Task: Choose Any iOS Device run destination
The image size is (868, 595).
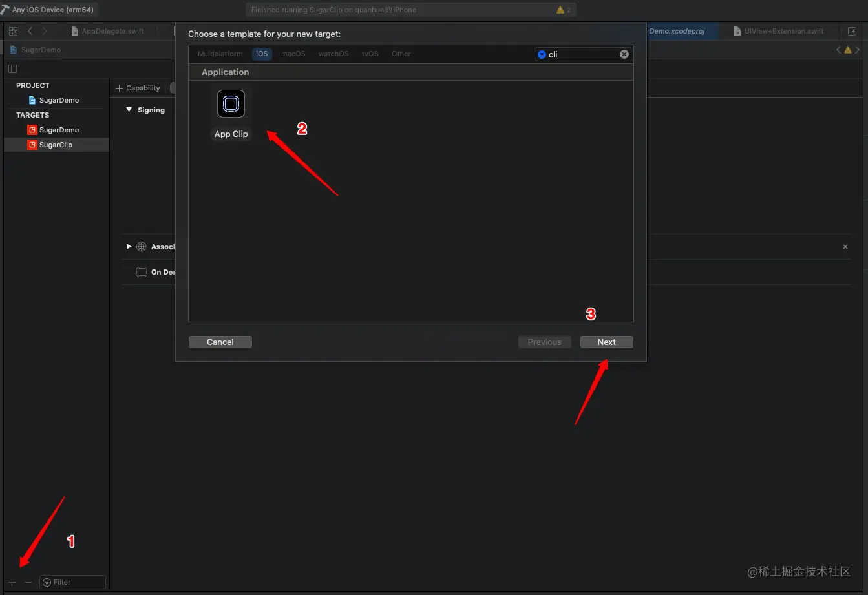Action: 53,10
